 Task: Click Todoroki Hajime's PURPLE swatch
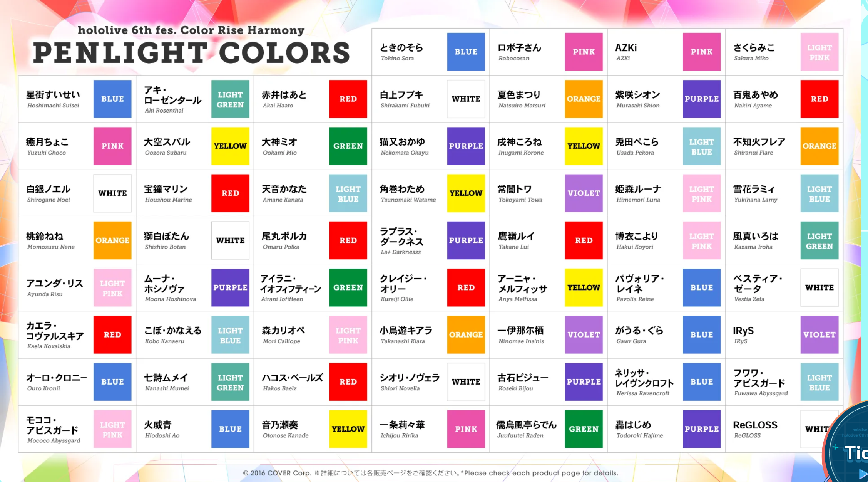tap(701, 429)
